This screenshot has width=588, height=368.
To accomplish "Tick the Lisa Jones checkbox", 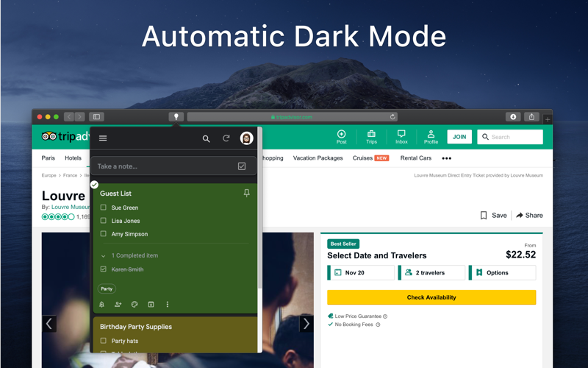I will (104, 220).
